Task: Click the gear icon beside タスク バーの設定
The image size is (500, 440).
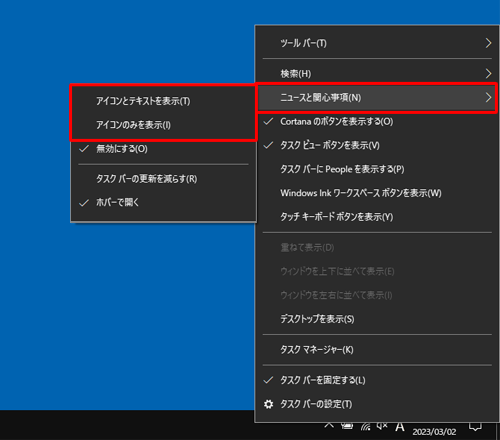Action: click(x=268, y=404)
